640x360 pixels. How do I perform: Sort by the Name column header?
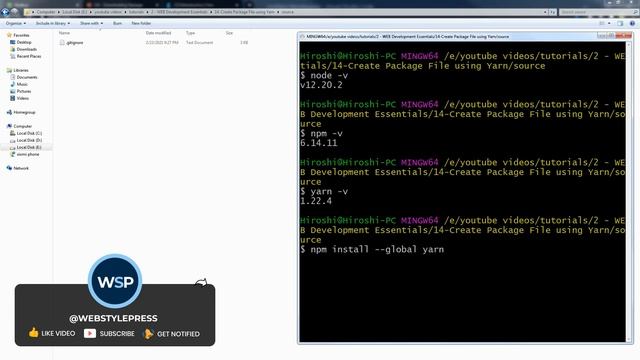(64, 33)
